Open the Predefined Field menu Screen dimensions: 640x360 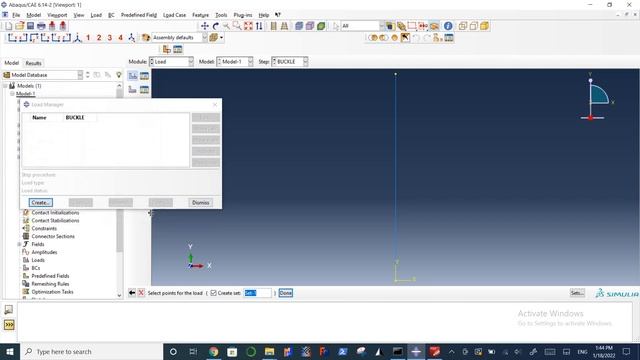pyautogui.click(x=139, y=15)
